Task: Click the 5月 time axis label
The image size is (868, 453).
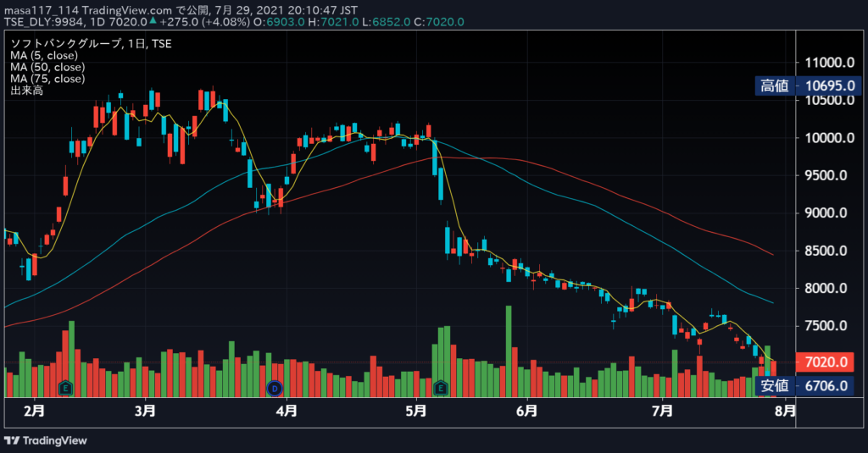Action: [415, 411]
